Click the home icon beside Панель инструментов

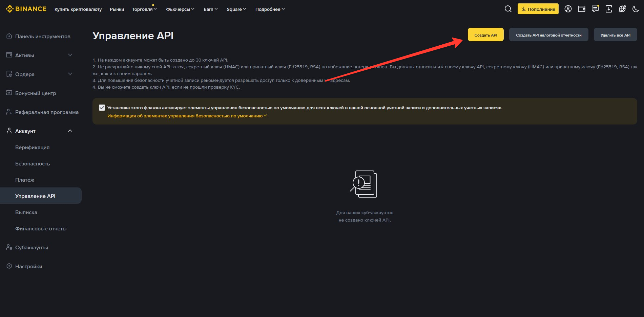(x=9, y=36)
